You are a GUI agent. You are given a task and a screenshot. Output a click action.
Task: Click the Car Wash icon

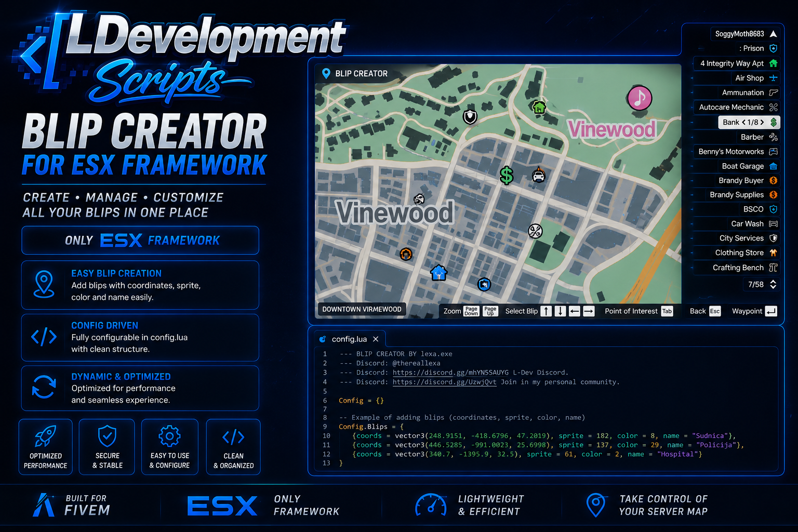pyautogui.click(x=773, y=224)
